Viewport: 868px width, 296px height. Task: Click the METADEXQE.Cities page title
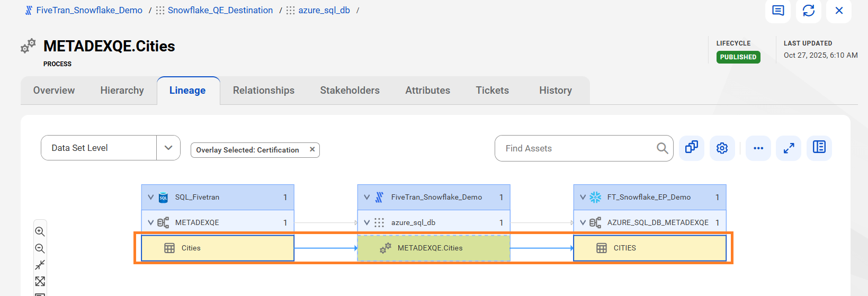109,46
